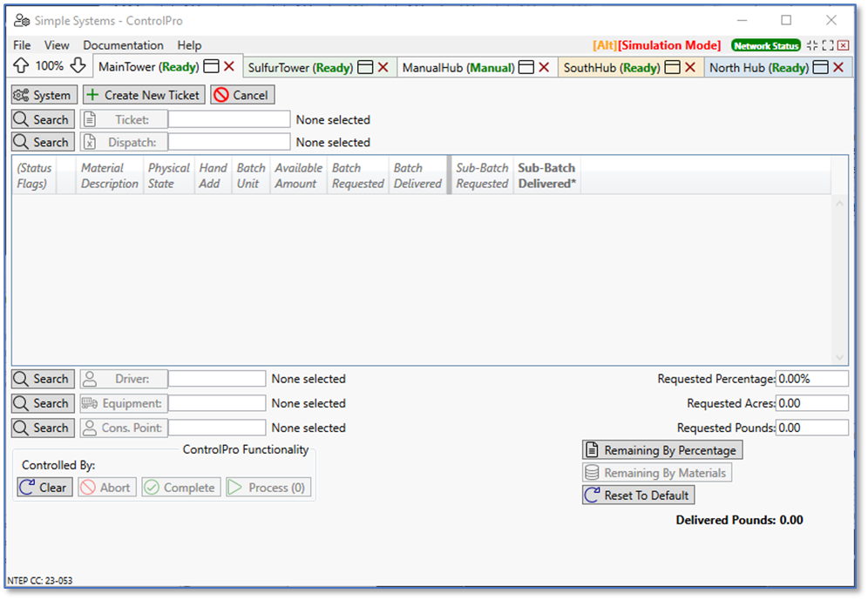Click the Reset To Default button
The width and height of the screenshot is (868, 600).
(x=638, y=495)
